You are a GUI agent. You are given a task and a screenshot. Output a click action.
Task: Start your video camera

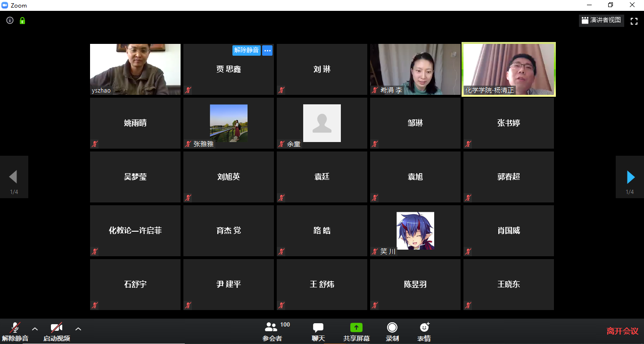[57, 331]
